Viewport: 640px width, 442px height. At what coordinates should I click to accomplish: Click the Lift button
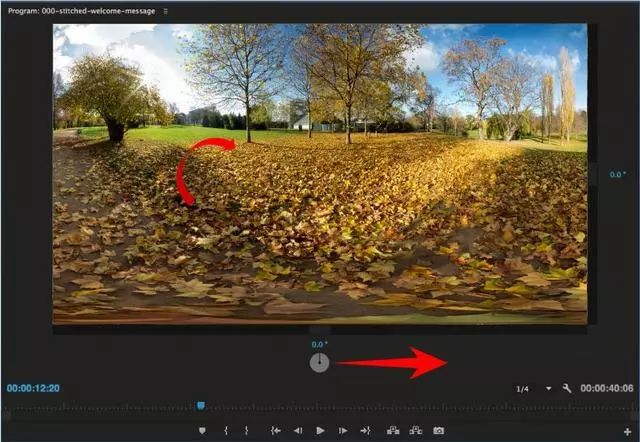(x=393, y=431)
